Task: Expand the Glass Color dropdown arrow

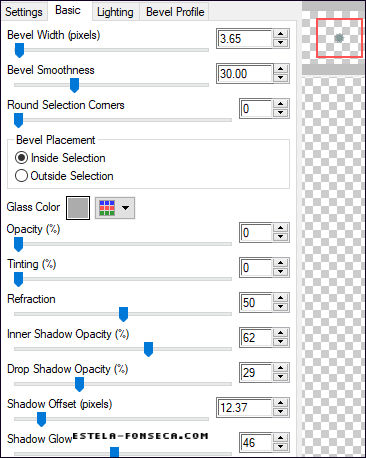Action: pos(125,208)
